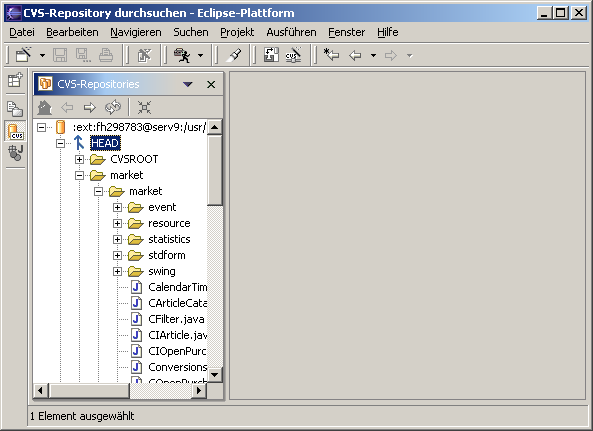Collapse the inner market folder

[98, 191]
